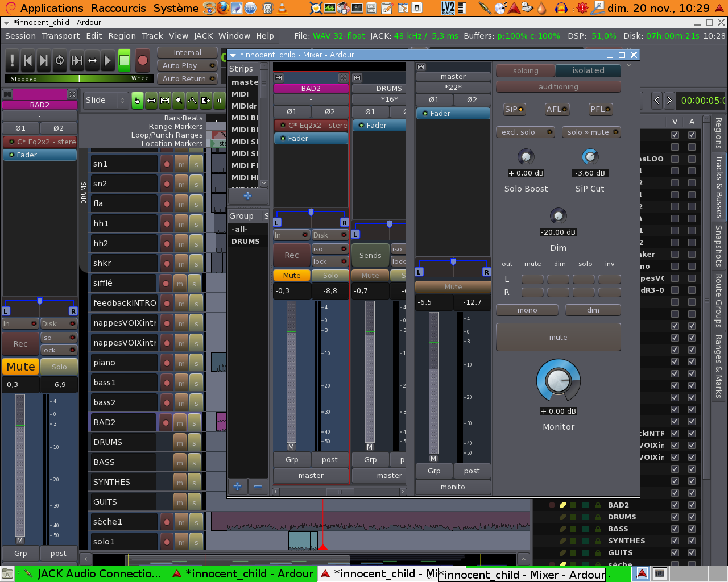Click Solo on BAD2 mixer strip
The width and height of the screenshot is (728, 582).
pyautogui.click(x=330, y=276)
